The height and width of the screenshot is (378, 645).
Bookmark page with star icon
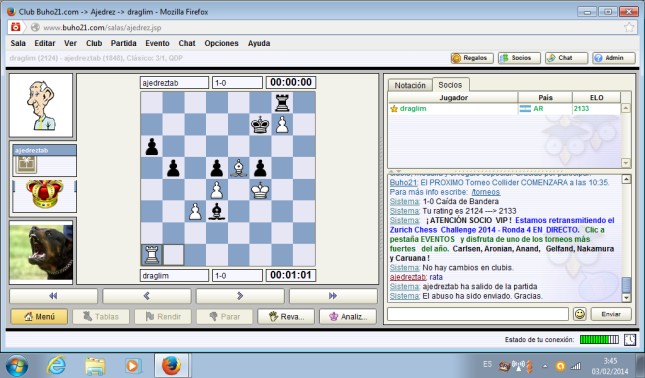click(x=629, y=28)
